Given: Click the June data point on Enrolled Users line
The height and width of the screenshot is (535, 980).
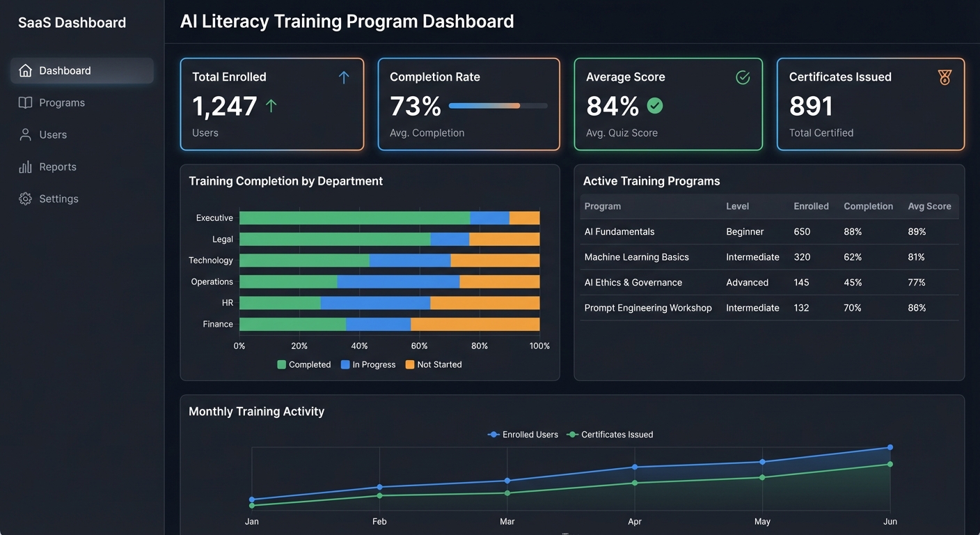Looking at the screenshot, I should click(890, 448).
